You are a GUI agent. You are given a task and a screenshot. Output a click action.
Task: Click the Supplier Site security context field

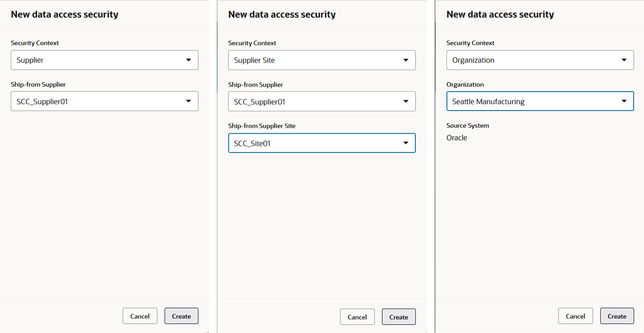[322, 60]
